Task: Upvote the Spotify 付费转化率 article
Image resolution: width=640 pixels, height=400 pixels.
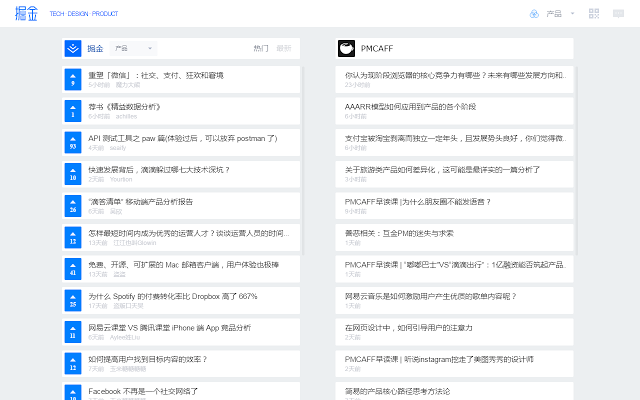Action: pyautogui.click(x=73, y=300)
